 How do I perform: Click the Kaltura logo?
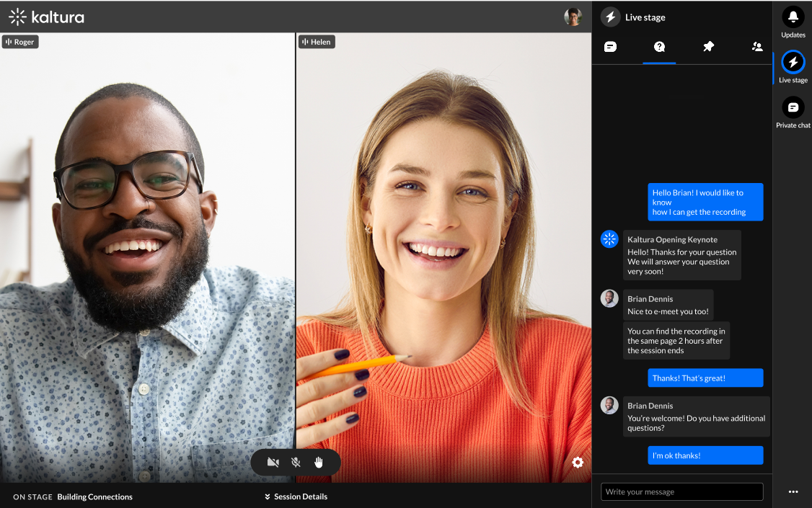coord(46,17)
